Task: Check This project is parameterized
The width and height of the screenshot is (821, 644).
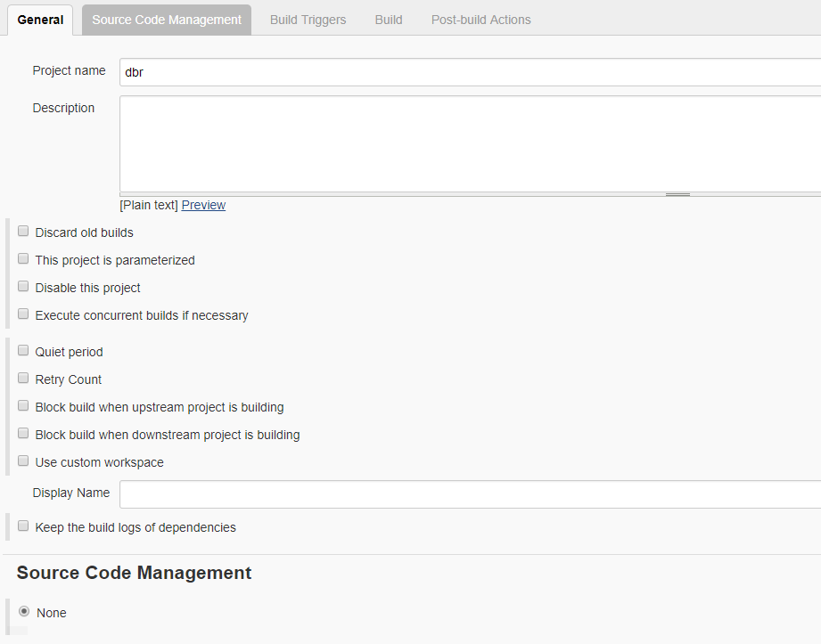Action: (24, 259)
